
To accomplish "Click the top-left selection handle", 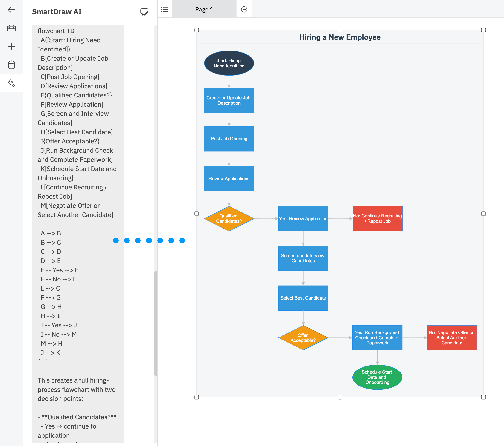I will coord(197,30).
